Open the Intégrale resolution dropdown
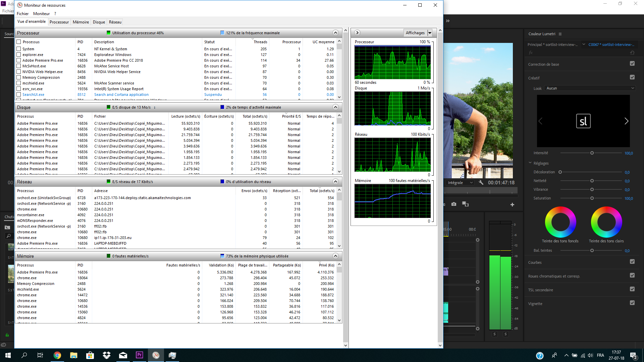 pyautogui.click(x=460, y=183)
